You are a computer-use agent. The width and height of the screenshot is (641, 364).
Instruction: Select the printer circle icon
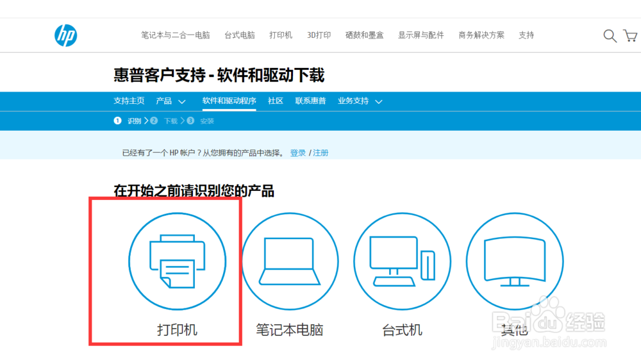(x=178, y=261)
